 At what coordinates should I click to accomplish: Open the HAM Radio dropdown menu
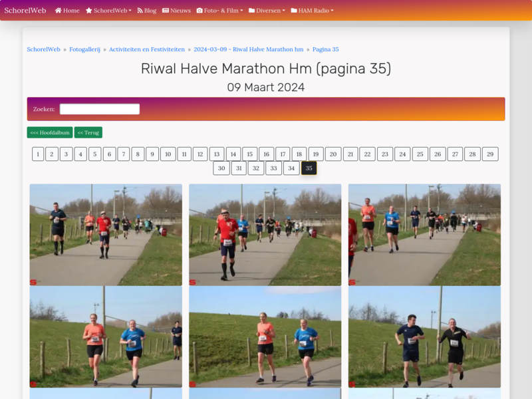312,11
